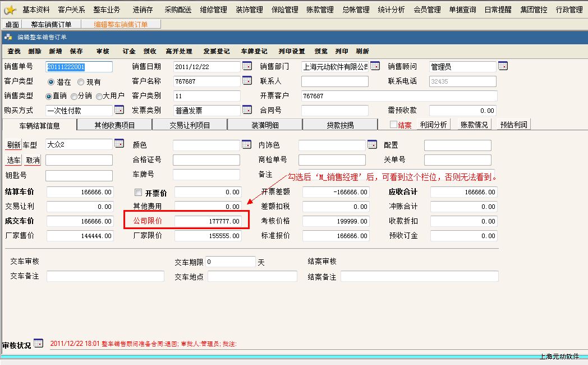This screenshot has height=365, width=588.
Task: Click the 内饰色 field lookup icon
Action: [372, 144]
